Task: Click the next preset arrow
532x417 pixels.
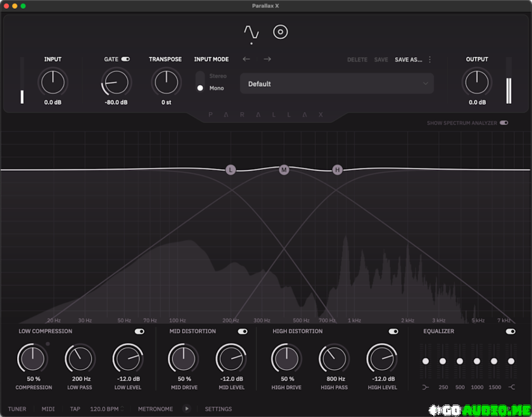Action: pos(267,59)
